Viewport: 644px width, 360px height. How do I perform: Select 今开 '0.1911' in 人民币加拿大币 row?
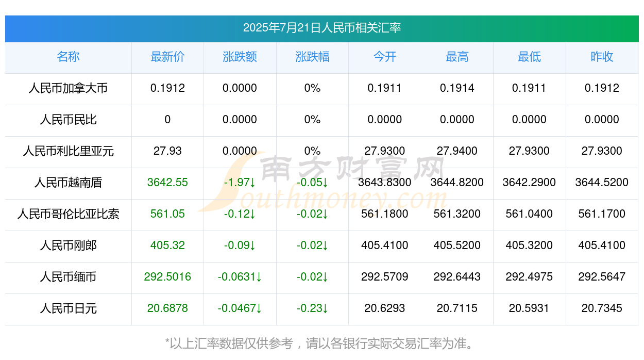pos(385,88)
